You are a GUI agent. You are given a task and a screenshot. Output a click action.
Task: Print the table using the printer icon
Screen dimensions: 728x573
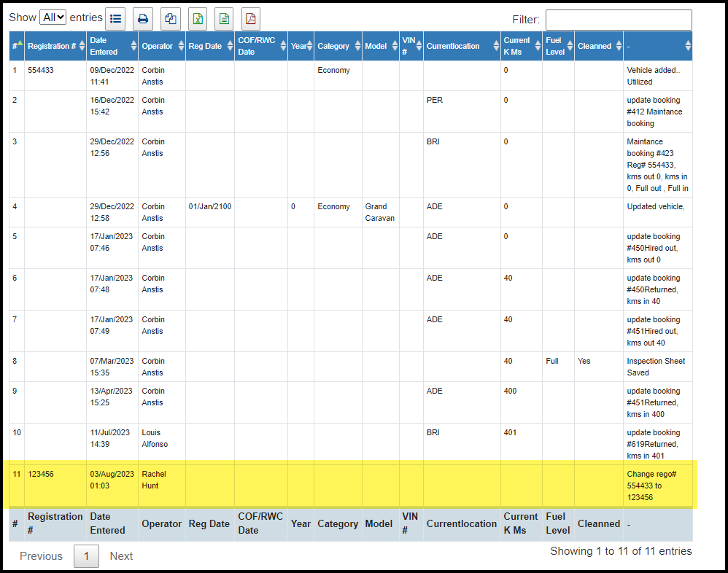[x=143, y=18]
